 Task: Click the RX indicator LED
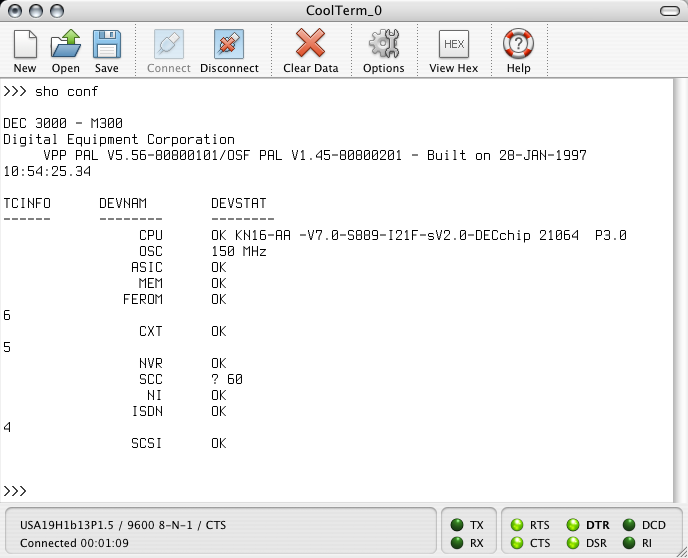tap(457, 543)
